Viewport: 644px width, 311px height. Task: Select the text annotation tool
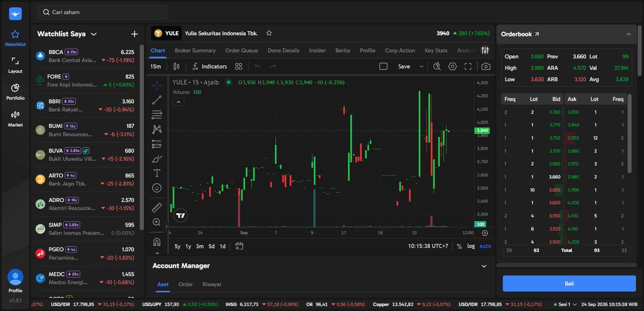(157, 173)
